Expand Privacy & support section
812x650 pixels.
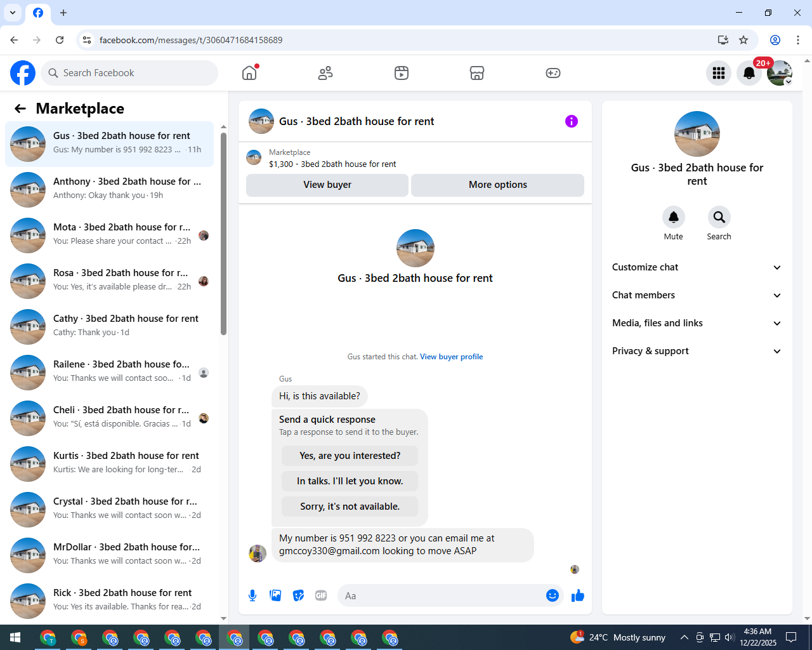[x=697, y=351]
